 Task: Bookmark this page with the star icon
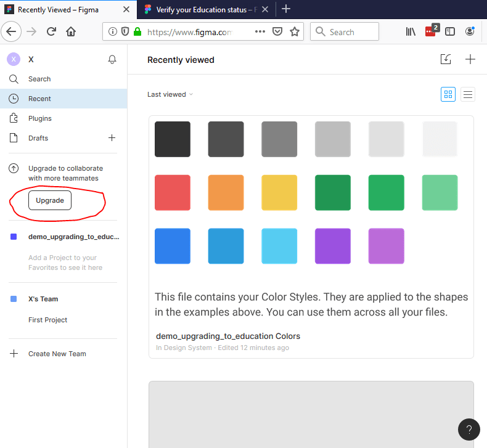(x=295, y=31)
